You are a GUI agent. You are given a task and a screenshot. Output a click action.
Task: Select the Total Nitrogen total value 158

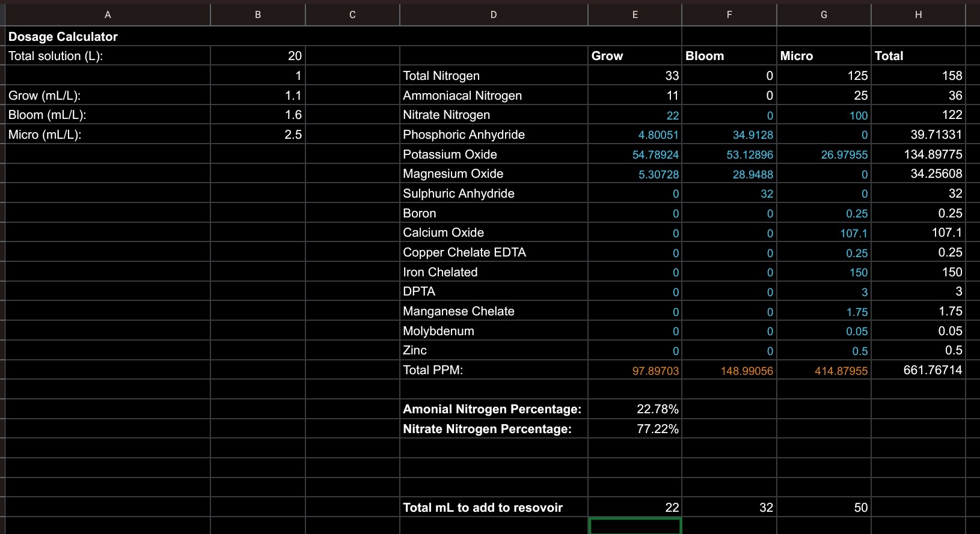(918, 76)
